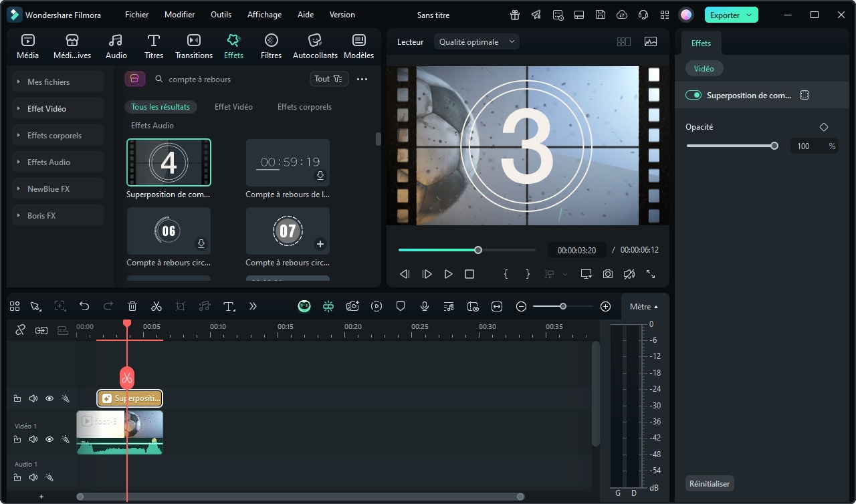Open the Affichage menu
This screenshot has height=504, width=856.
(x=264, y=15)
